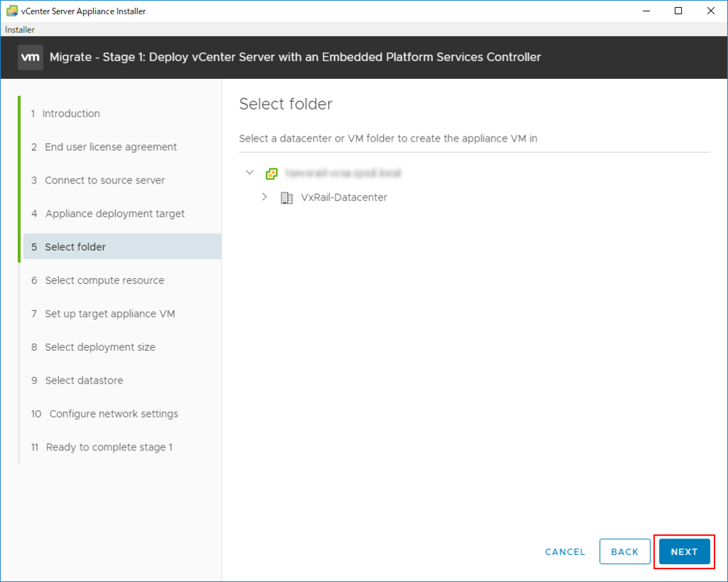Click the installer app icon in title bar
The width and height of the screenshot is (728, 582).
(11, 11)
